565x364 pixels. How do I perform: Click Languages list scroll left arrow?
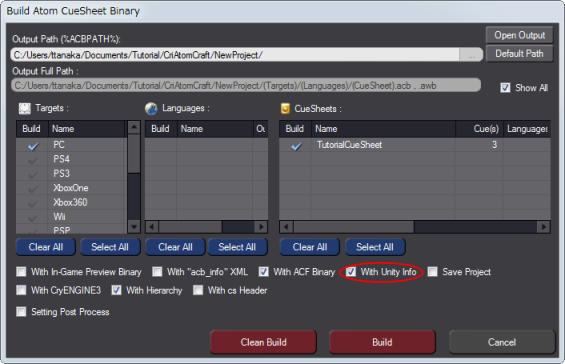click(152, 227)
